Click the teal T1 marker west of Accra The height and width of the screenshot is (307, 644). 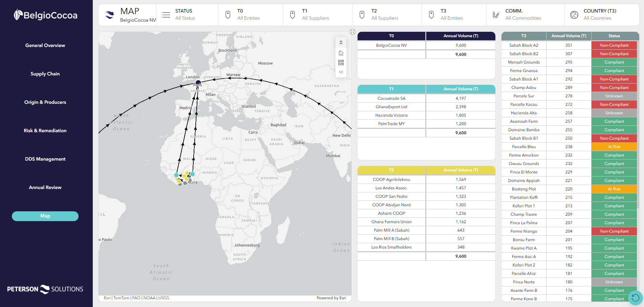pos(176,175)
